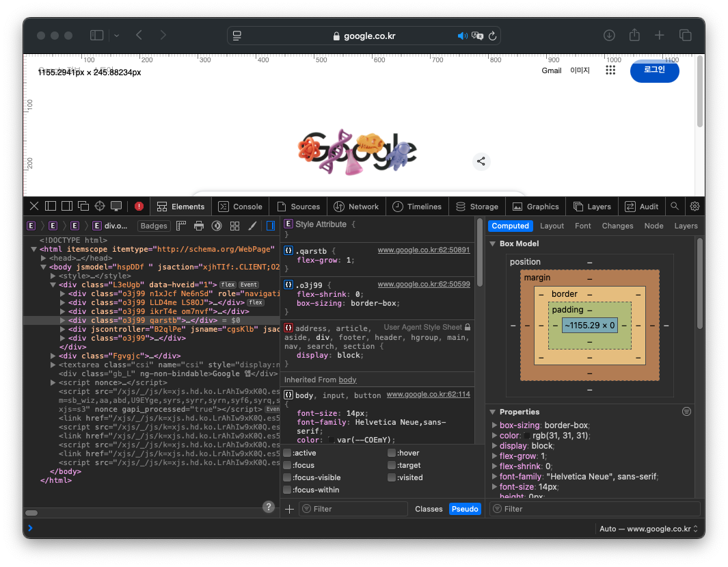Start element selection with crosshair icon
Screen dimensions: 728x567
click(x=100, y=206)
